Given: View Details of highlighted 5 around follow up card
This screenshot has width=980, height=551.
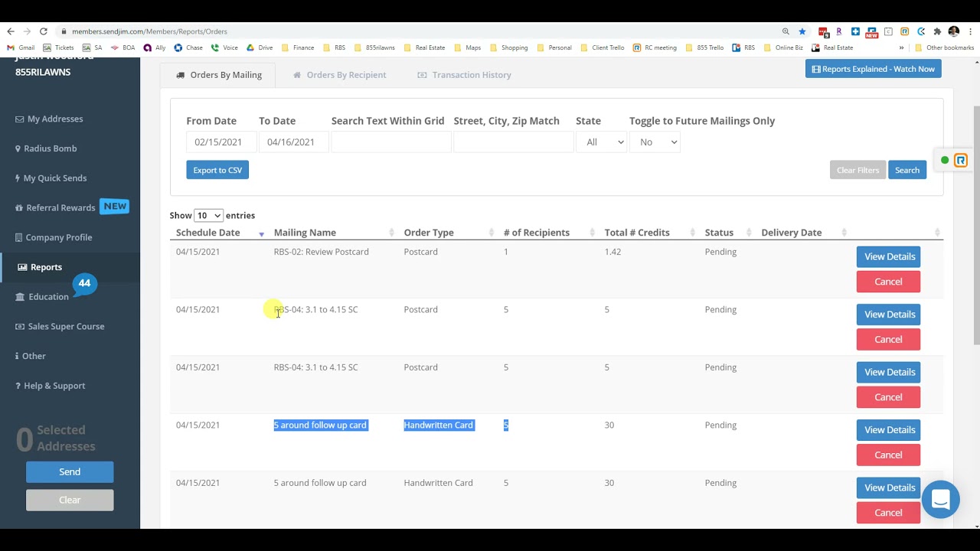Looking at the screenshot, I should (888, 430).
